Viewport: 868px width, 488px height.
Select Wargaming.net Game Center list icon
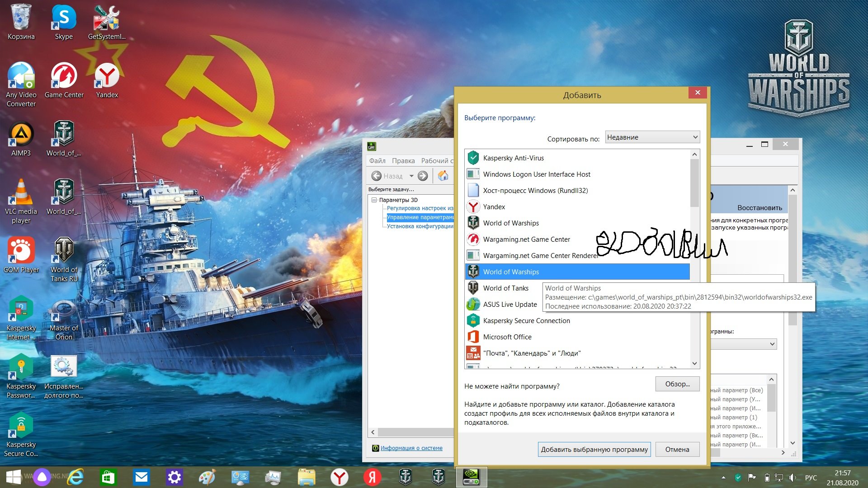click(473, 239)
